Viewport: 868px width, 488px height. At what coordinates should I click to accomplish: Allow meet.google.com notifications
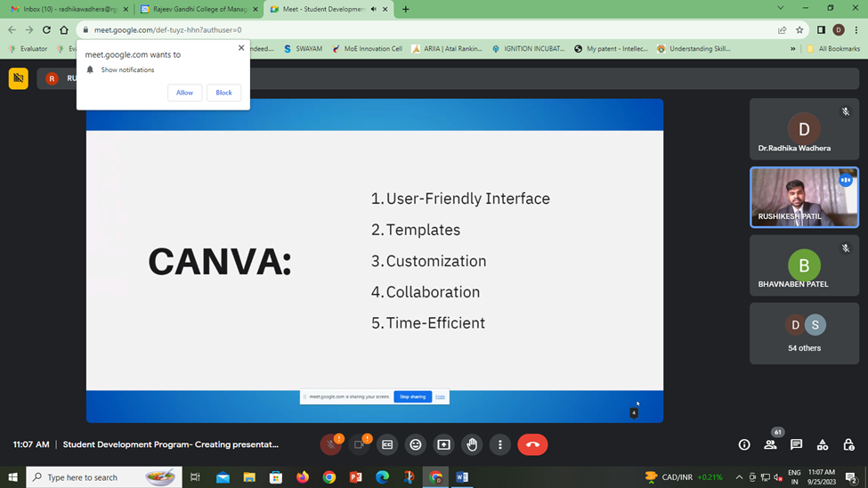pyautogui.click(x=184, y=93)
